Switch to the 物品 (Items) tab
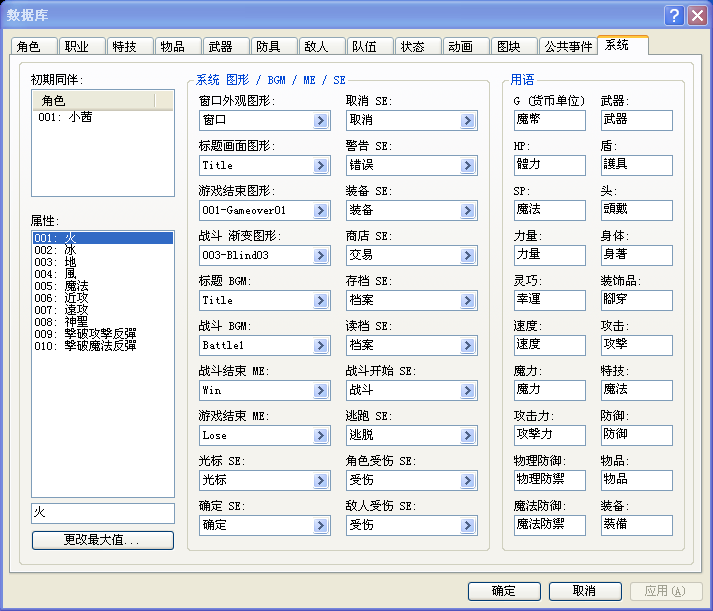 (x=178, y=46)
